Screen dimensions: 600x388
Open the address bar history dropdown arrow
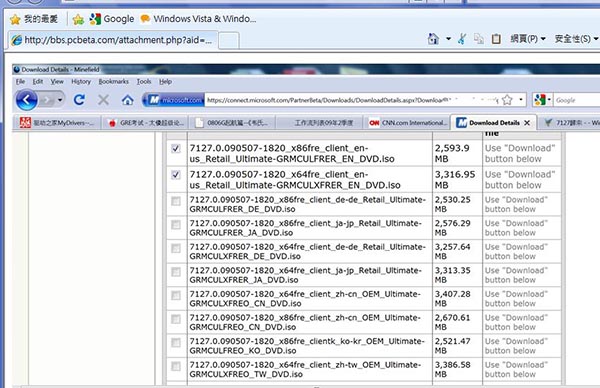click(520, 100)
